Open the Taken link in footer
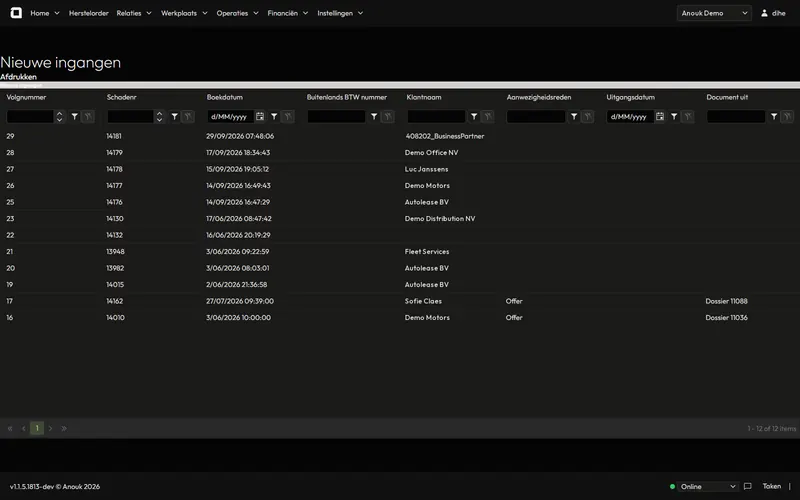This screenshot has width=800, height=500. point(771,486)
